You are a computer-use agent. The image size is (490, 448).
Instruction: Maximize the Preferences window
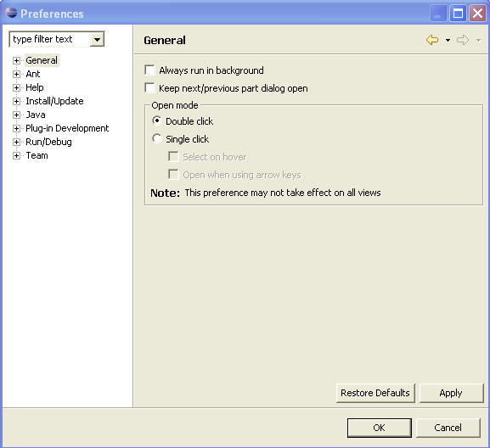click(x=458, y=14)
